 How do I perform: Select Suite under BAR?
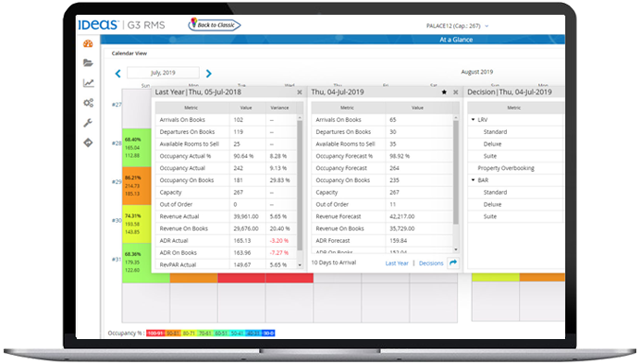490,216
